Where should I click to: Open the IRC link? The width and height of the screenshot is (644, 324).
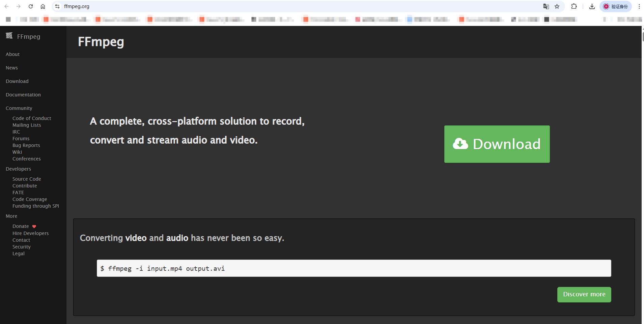(16, 132)
